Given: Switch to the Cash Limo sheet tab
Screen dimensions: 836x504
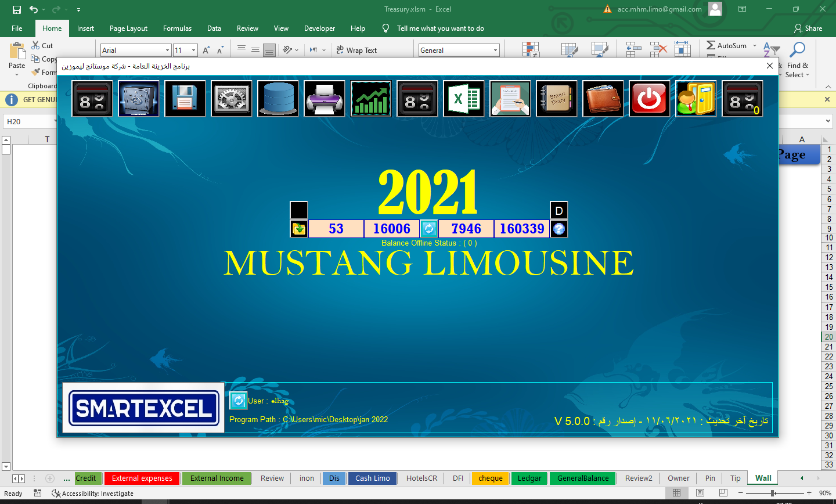Looking at the screenshot, I should click(373, 478).
